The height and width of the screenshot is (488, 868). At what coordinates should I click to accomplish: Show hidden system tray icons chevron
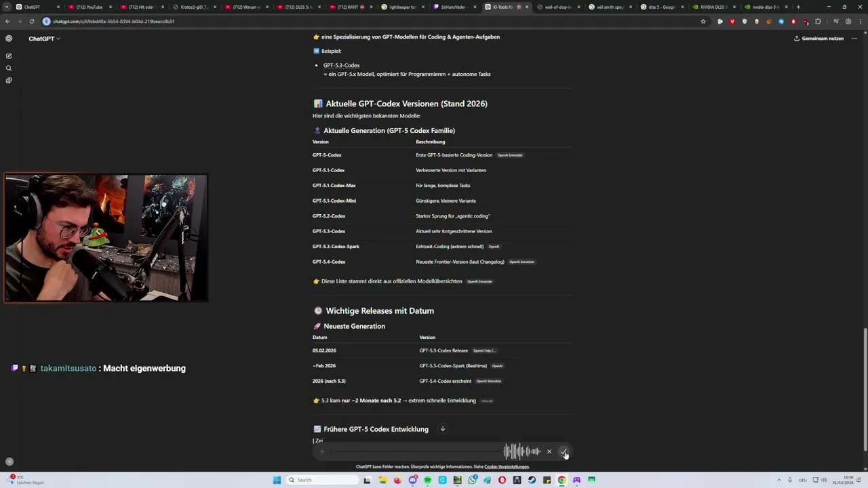click(x=780, y=480)
